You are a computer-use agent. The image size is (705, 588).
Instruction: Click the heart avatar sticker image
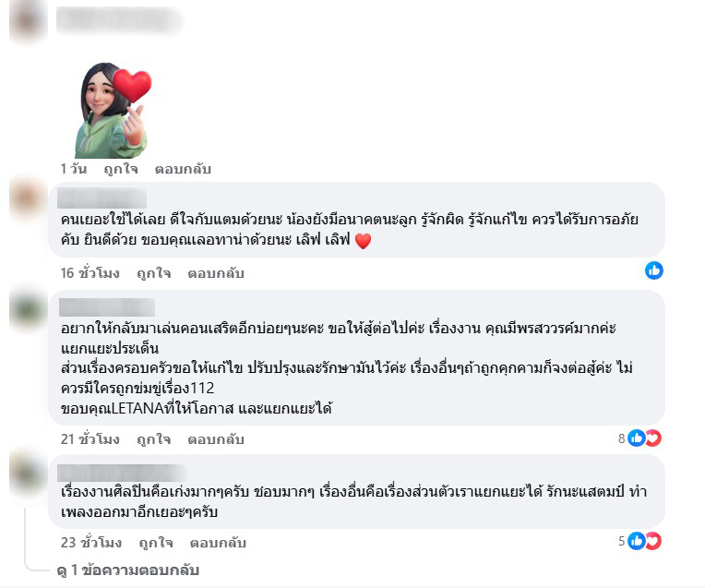pyautogui.click(x=113, y=110)
